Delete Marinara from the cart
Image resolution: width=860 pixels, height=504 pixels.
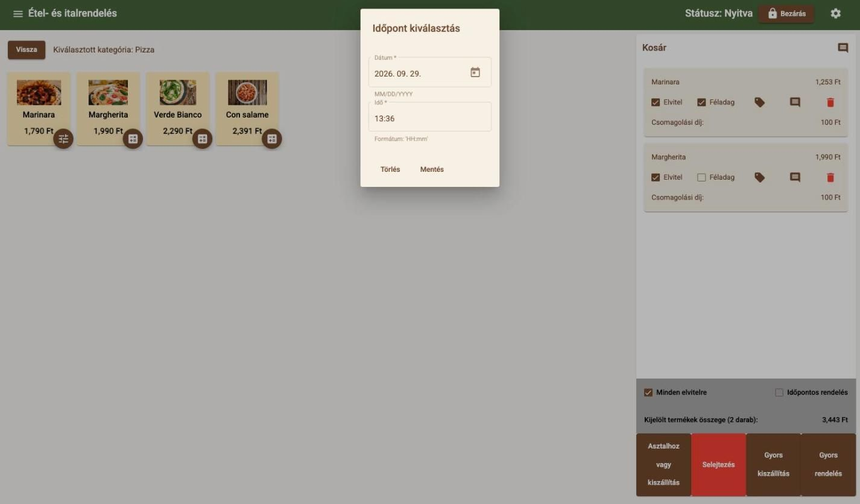point(830,102)
